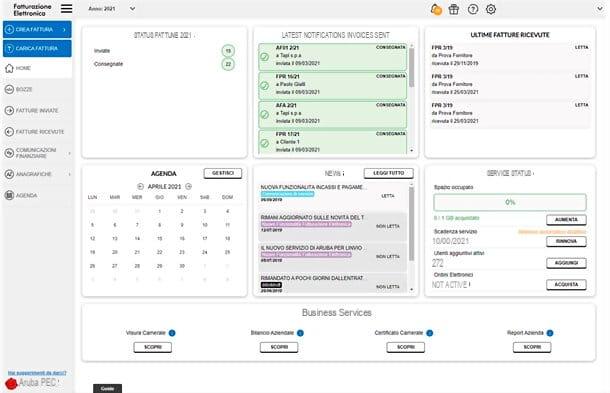Click the Inviate count circle badge
The width and height of the screenshot is (610, 393).
[228, 51]
